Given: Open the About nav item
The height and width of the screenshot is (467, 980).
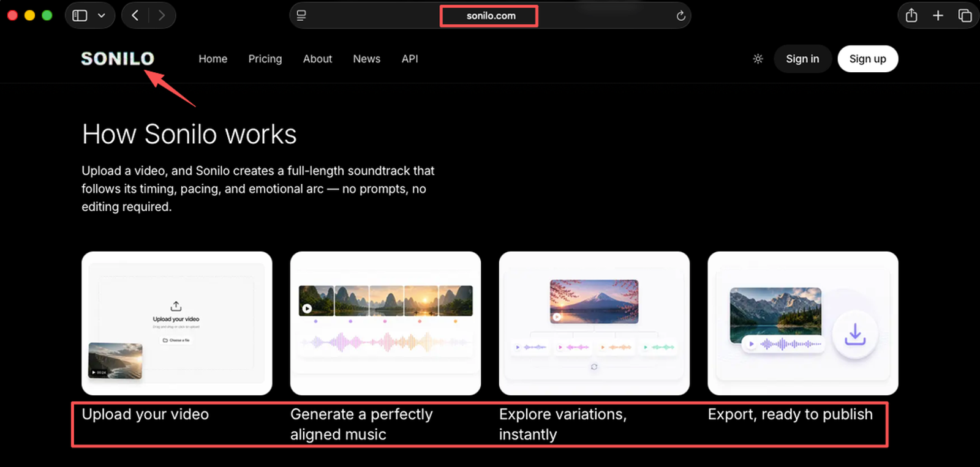Looking at the screenshot, I should pyautogui.click(x=317, y=59).
